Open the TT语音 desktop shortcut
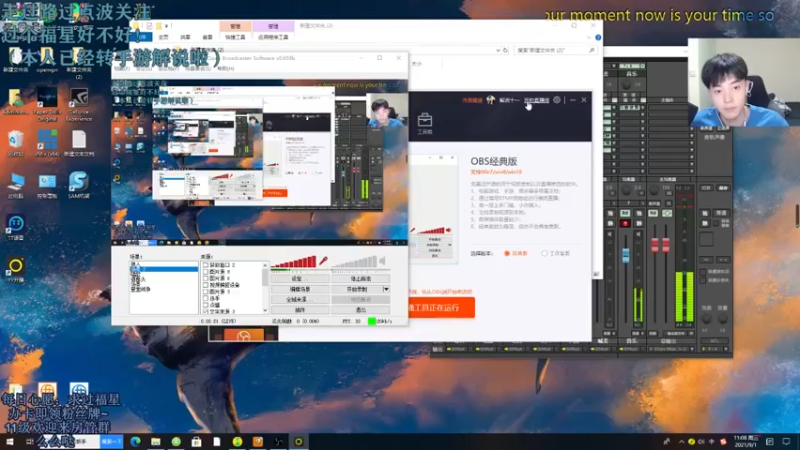 (x=16, y=228)
